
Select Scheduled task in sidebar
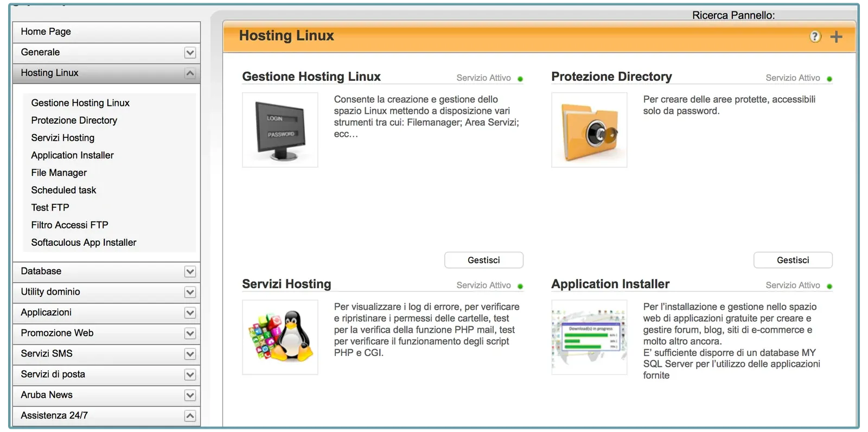63,190
